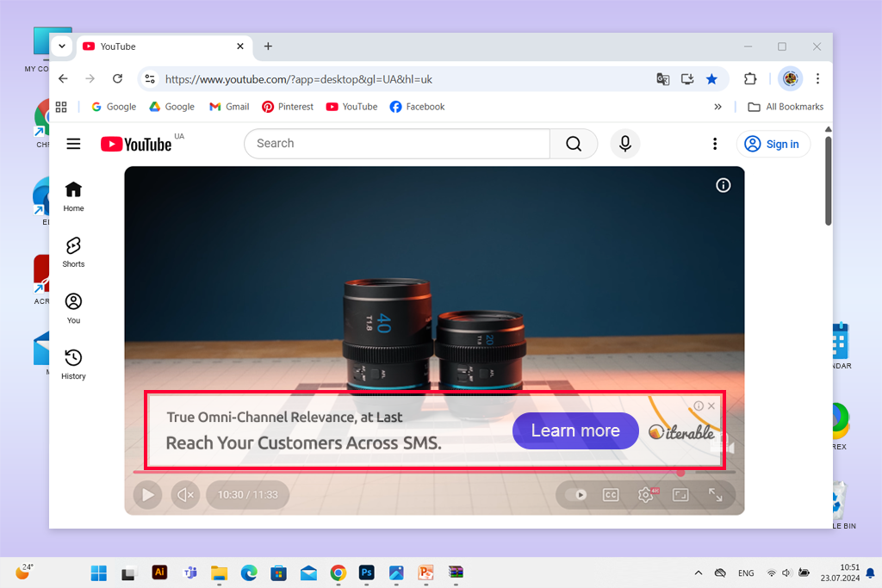Open video settings gear
Image resolution: width=882 pixels, height=588 pixels.
point(646,495)
